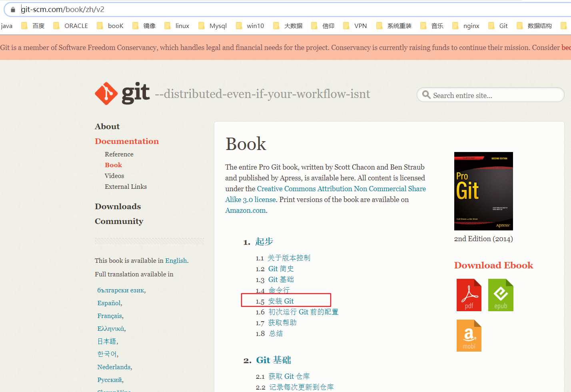This screenshot has width=571, height=392.
Task: Open section 1.8 总结
Action: (x=276, y=334)
